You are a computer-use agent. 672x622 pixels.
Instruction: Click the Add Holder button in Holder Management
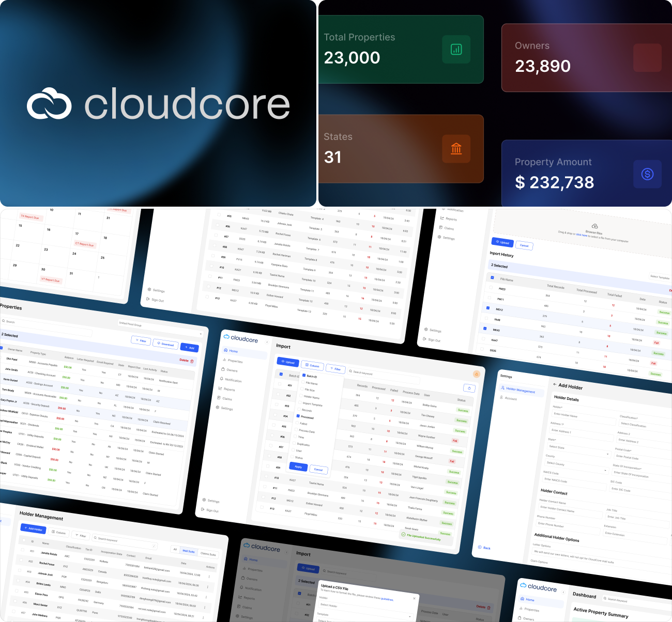click(x=33, y=528)
